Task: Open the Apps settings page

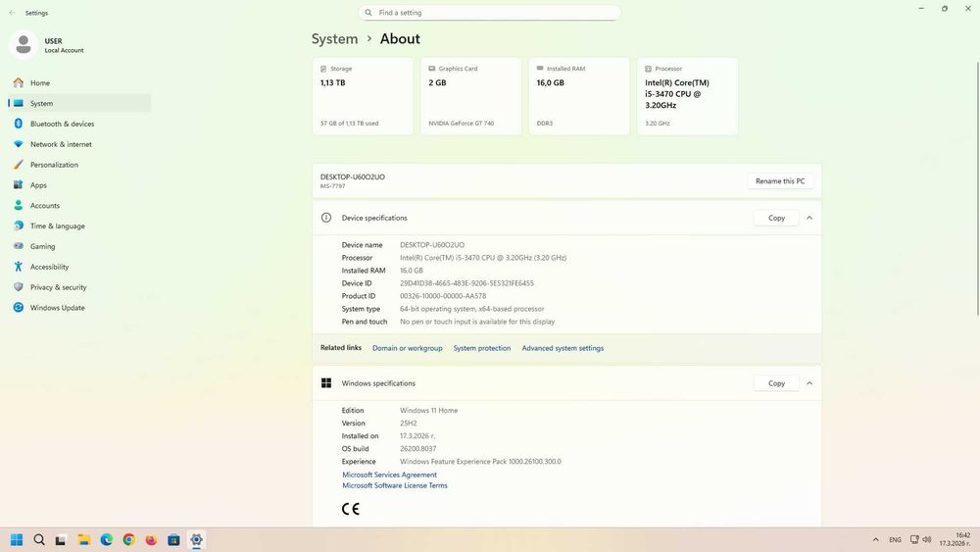Action: (79, 185)
